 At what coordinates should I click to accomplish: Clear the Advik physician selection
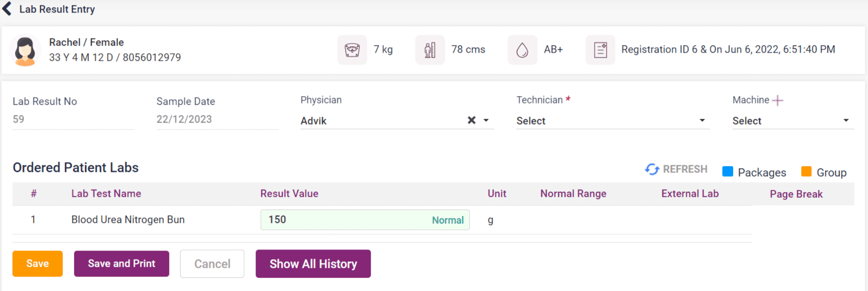[472, 120]
